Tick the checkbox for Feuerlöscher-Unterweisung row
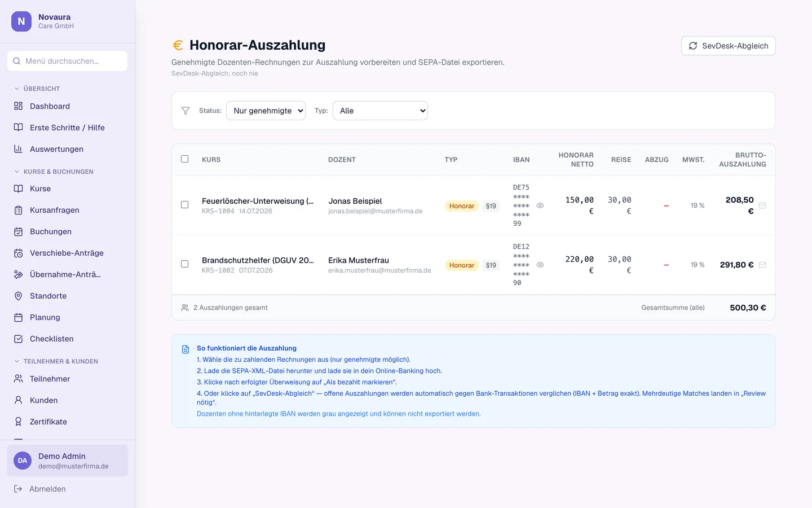The height and width of the screenshot is (508, 812). tap(184, 205)
